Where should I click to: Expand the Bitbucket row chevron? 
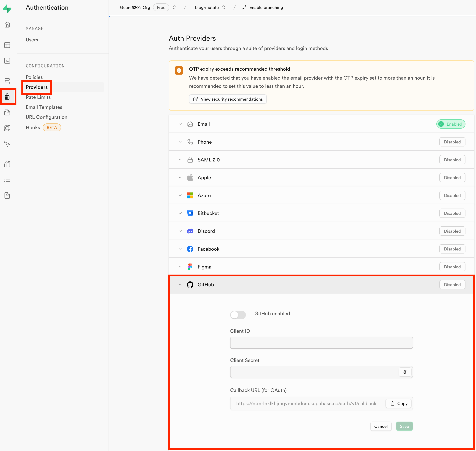[x=180, y=213]
